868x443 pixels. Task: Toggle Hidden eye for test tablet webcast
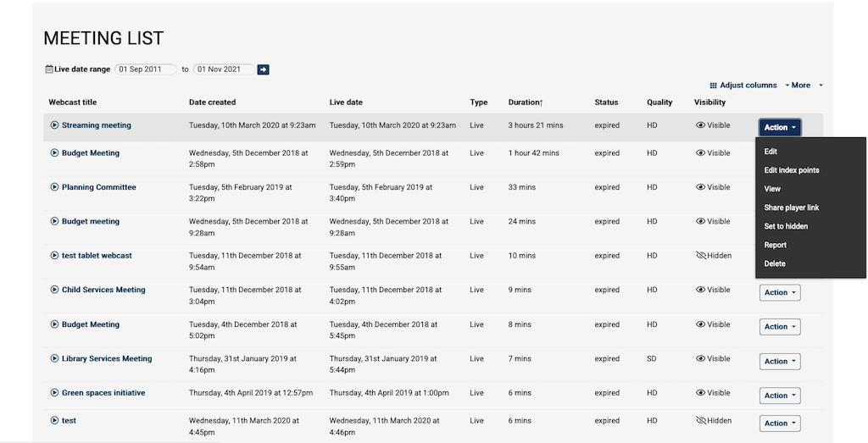701,256
